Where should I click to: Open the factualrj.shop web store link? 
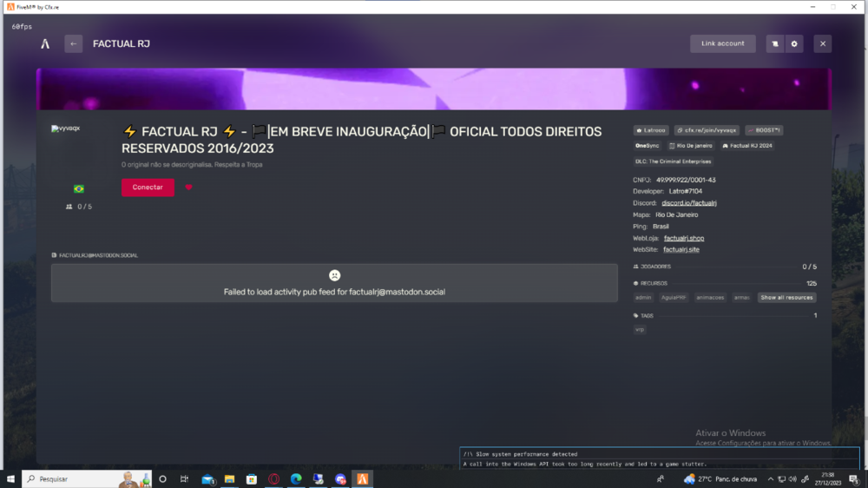[684, 238]
